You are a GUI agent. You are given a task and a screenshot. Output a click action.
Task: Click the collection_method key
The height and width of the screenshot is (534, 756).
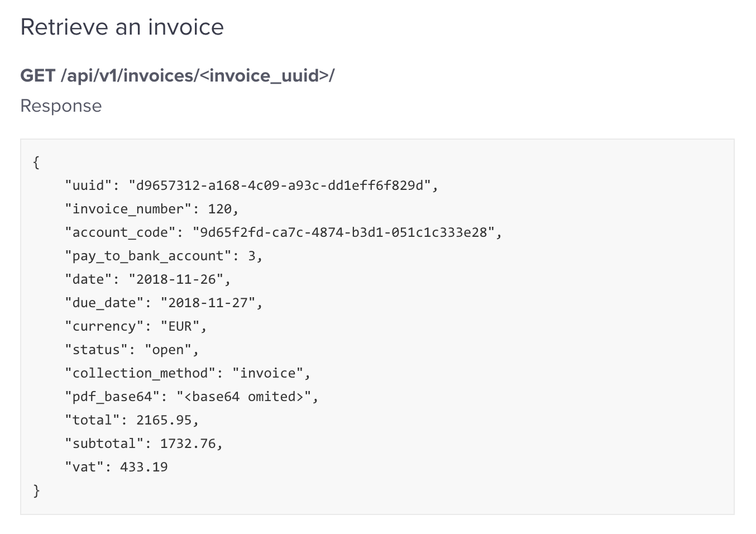(x=140, y=373)
